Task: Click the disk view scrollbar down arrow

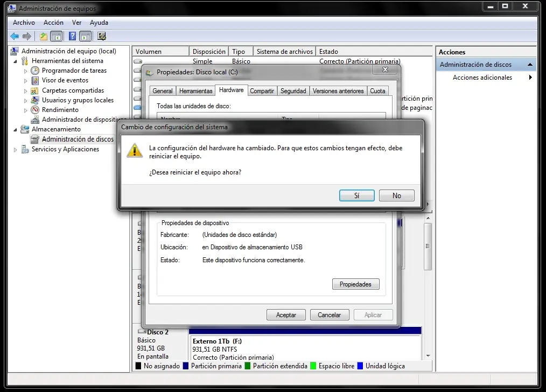Action: (428, 356)
